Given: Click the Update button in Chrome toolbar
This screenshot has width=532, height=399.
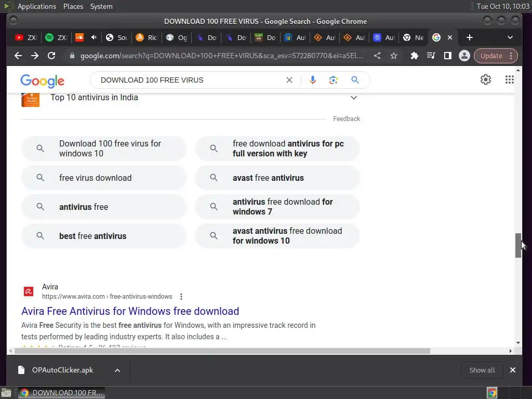Looking at the screenshot, I should pos(491,56).
